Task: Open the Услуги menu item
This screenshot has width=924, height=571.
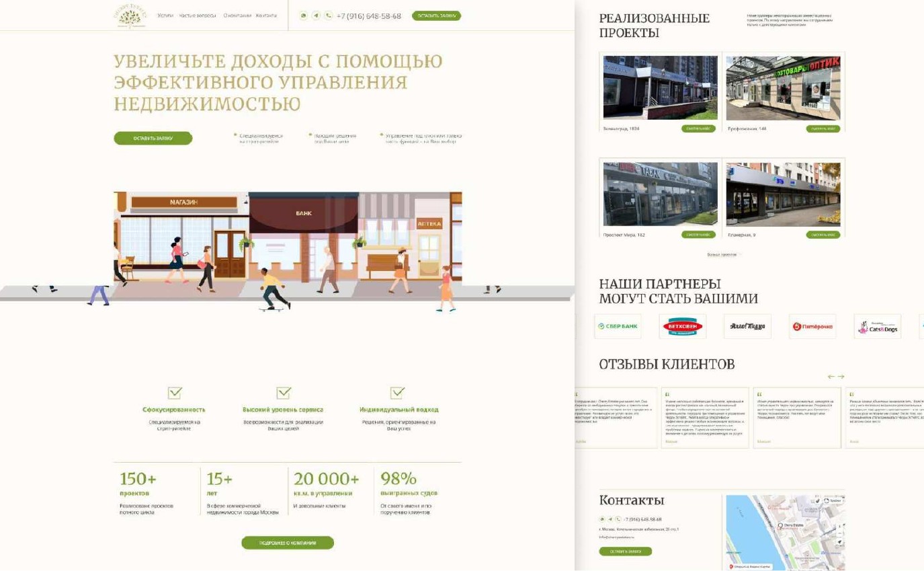Action: pyautogui.click(x=165, y=15)
